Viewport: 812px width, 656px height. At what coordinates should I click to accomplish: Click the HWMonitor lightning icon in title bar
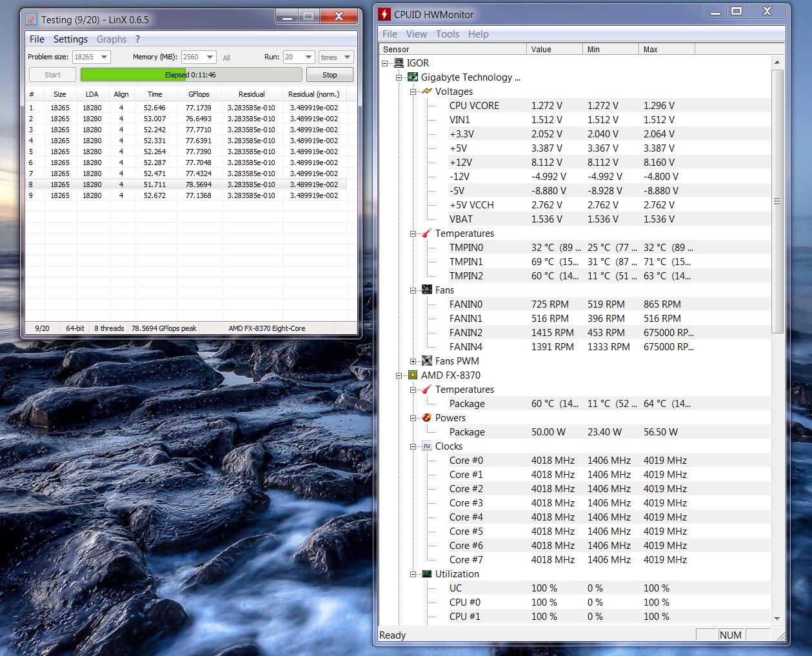pyautogui.click(x=384, y=14)
